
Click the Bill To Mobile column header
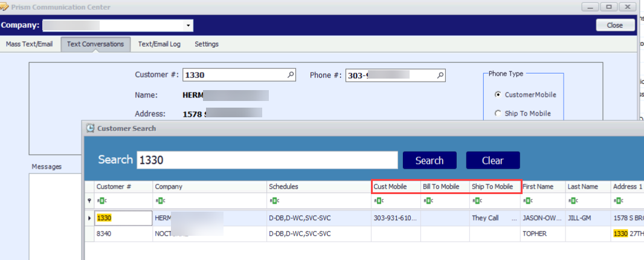point(445,186)
